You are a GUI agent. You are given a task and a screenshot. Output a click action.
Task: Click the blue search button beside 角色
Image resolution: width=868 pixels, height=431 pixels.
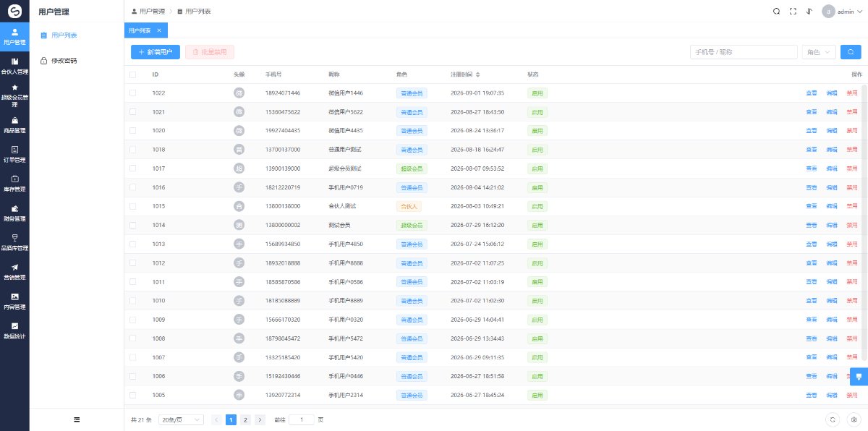tap(851, 52)
